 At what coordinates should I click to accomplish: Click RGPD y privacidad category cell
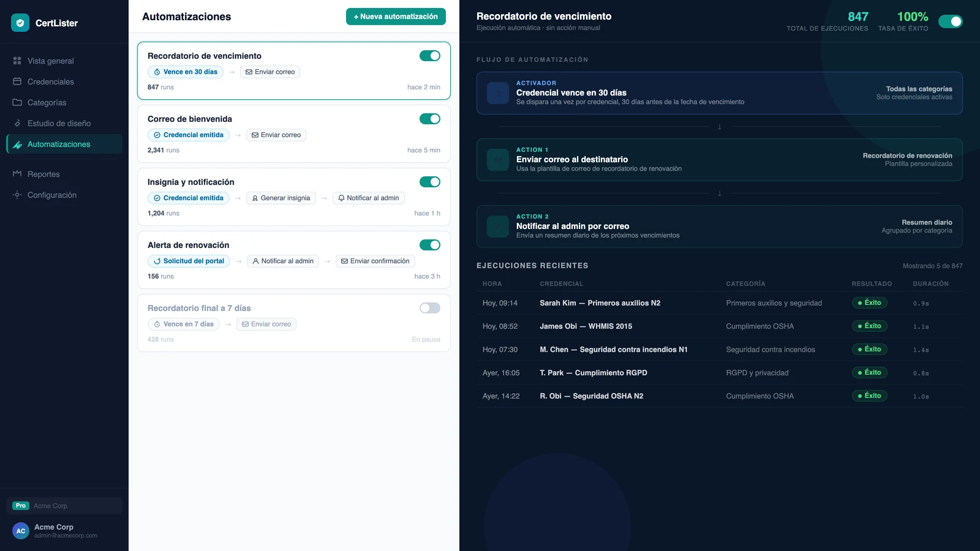pos(757,373)
